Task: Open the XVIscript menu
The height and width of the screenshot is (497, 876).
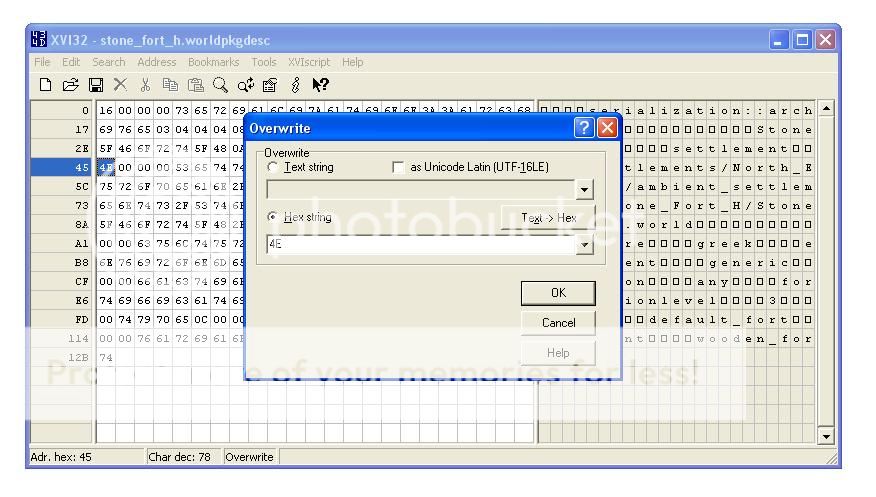Action: [x=311, y=62]
